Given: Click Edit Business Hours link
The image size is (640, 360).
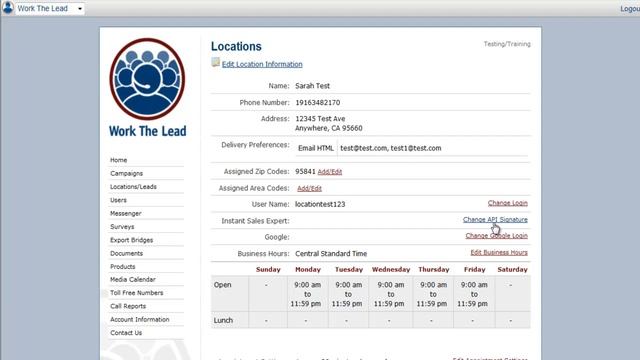Looking at the screenshot, I should [x=499, y=252].
